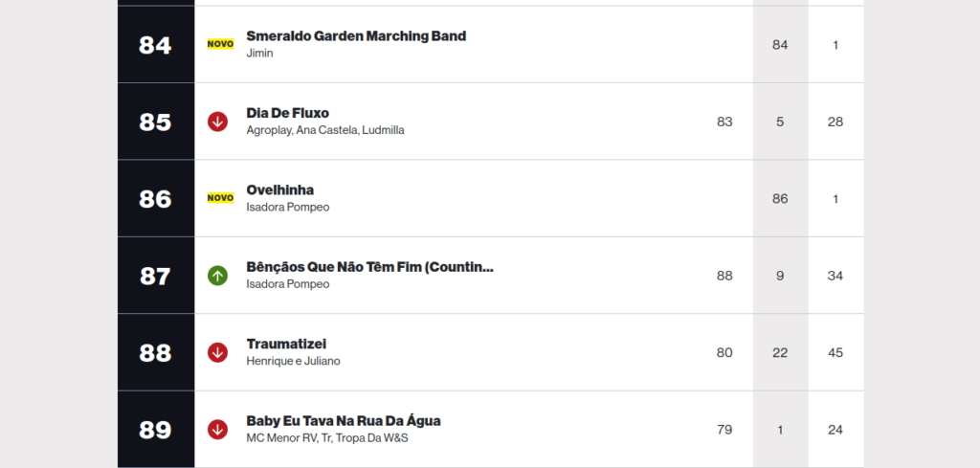Click the red down arrow beside Baby Eu Tava Na Rua Da Água

[x=217, y=430]
